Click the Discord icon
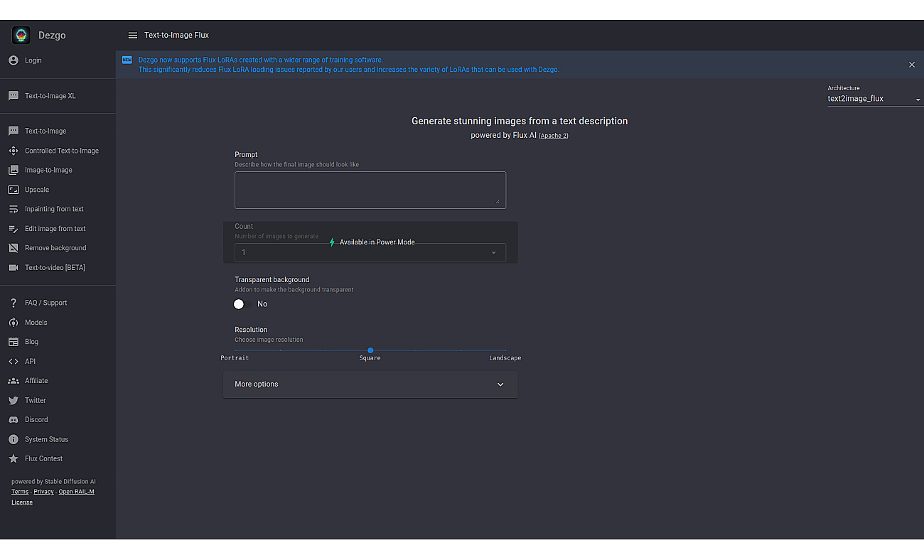 14,420
